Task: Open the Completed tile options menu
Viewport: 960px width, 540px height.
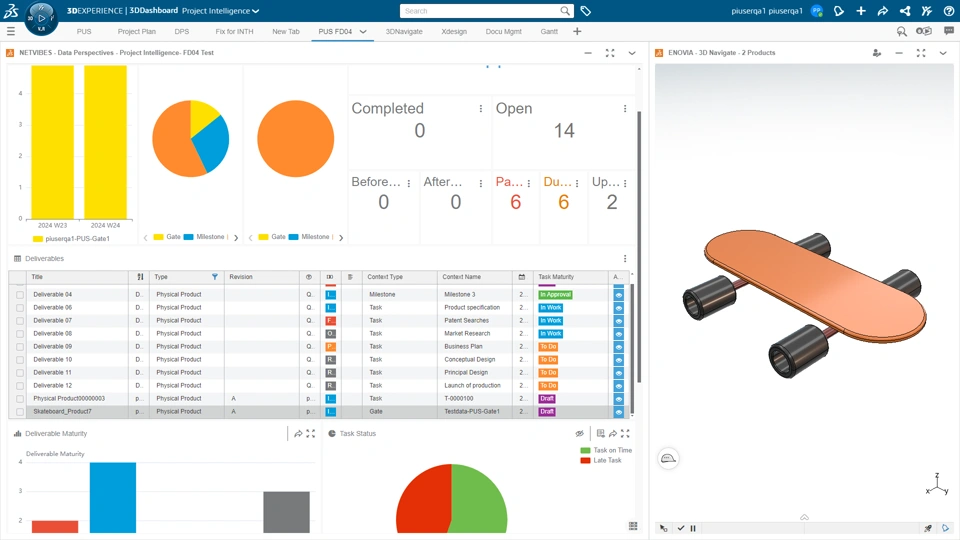Action: [x=481, y=108]
